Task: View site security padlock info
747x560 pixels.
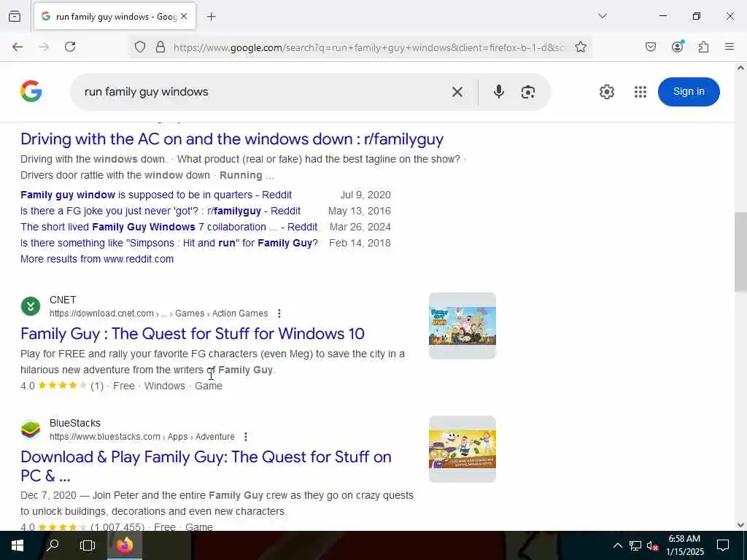Action: [x=160, y=47]
